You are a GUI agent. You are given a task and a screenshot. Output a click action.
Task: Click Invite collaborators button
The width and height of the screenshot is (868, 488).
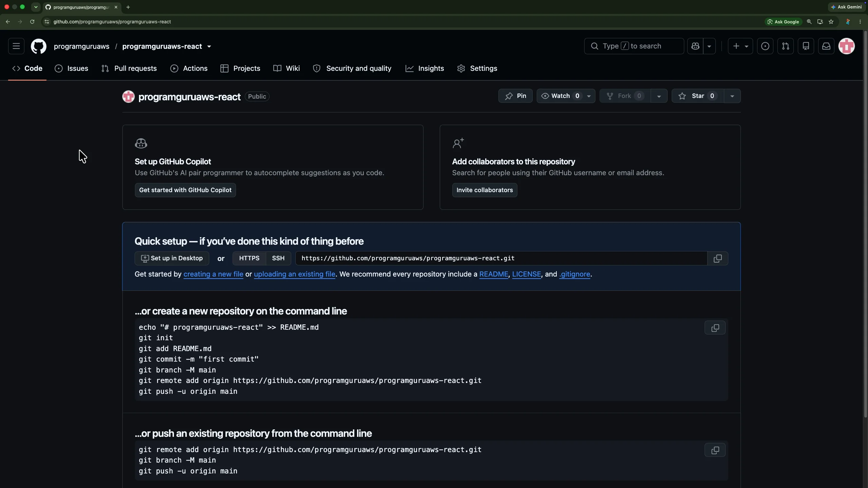click(485, 190)
